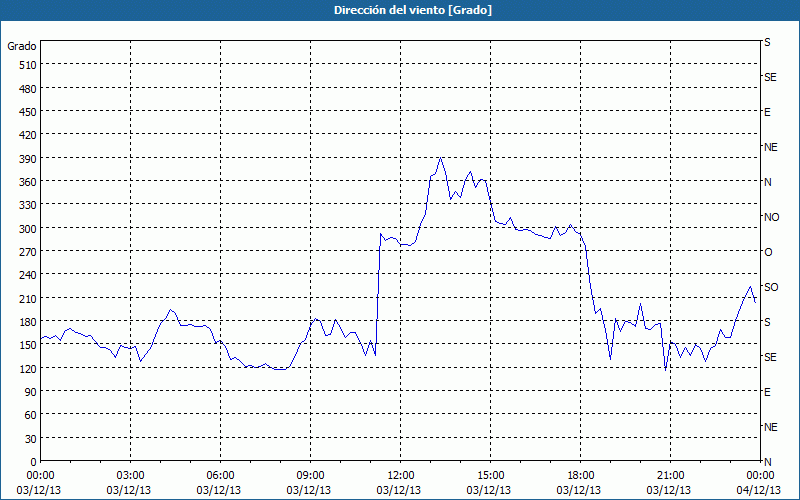Click the 240 y-axis value
This screenshot has height=500, width=800.
tap(29, 276)
